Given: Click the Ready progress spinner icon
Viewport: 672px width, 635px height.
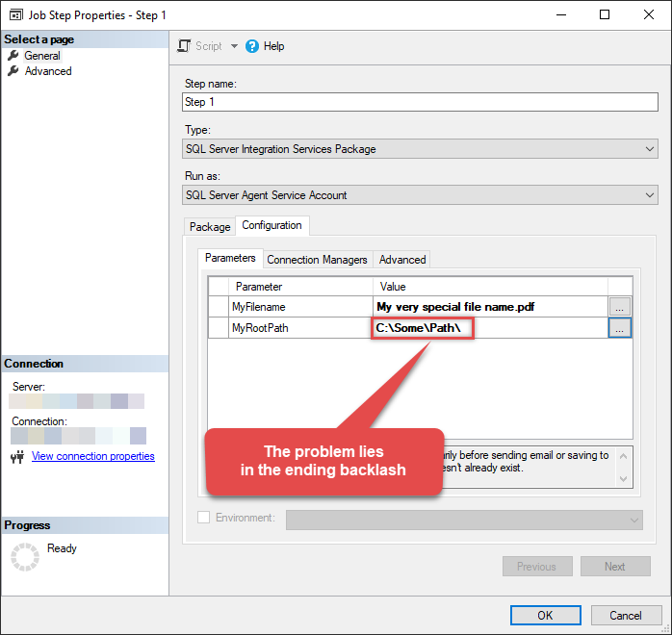Looking at the screenshot, I should (x=25, y=557).
